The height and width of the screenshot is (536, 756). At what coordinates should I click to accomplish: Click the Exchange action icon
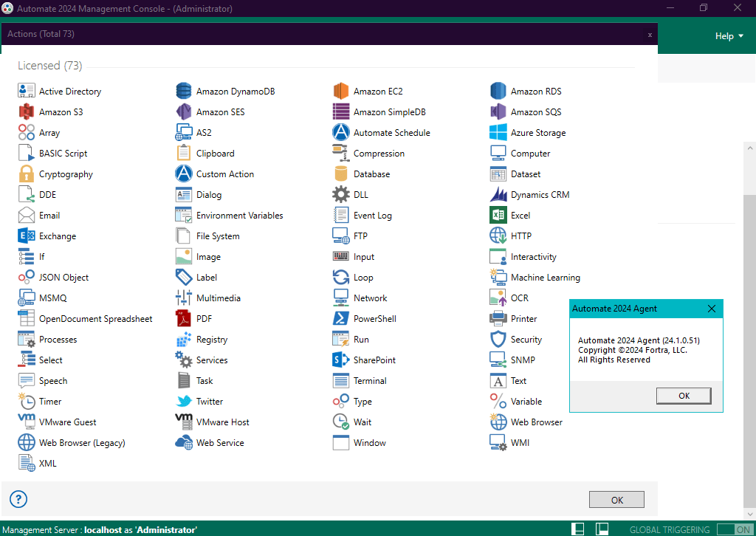pyautogui.click(x=26, y=236)
